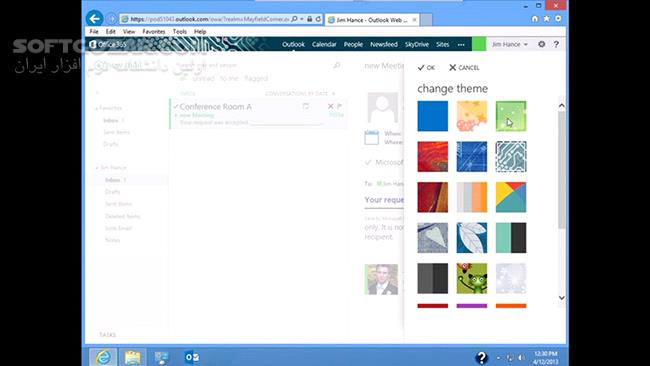Click the taskbar help question mark icon
Image resolution: width=650 pixels, height=366 pixels.
coord(481,357)
